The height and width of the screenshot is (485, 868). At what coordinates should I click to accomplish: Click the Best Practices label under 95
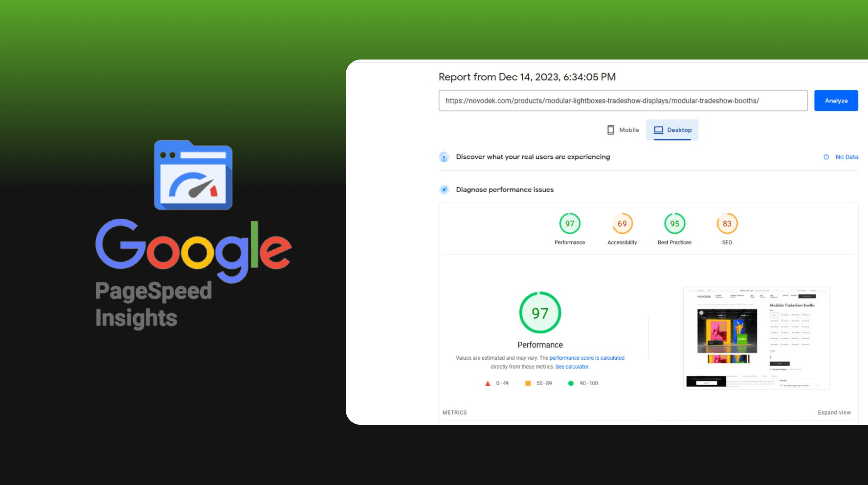point(674,242)
